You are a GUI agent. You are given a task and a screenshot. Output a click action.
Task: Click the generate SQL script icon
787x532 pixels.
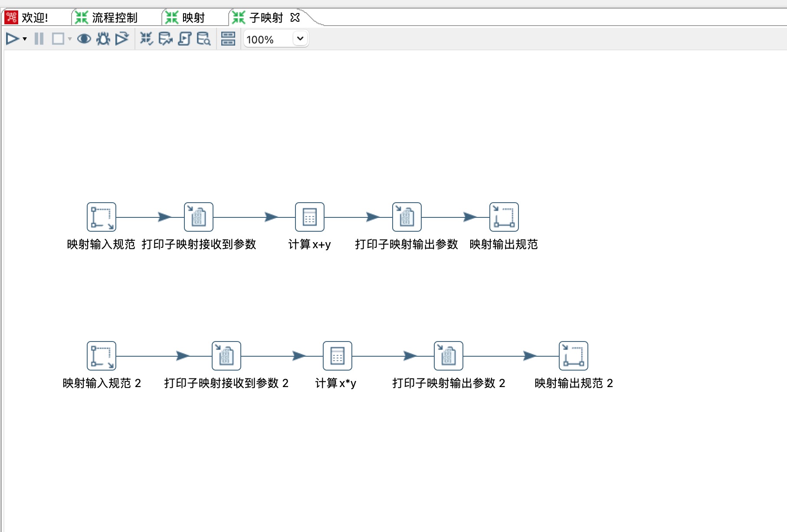point(184,39)
